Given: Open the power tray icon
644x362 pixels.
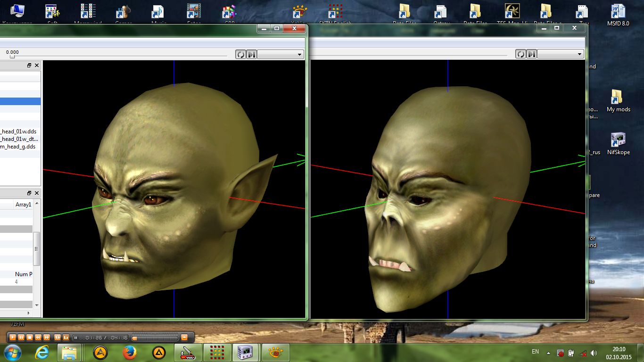Looking at the screenshot, I should coord(571,353).
